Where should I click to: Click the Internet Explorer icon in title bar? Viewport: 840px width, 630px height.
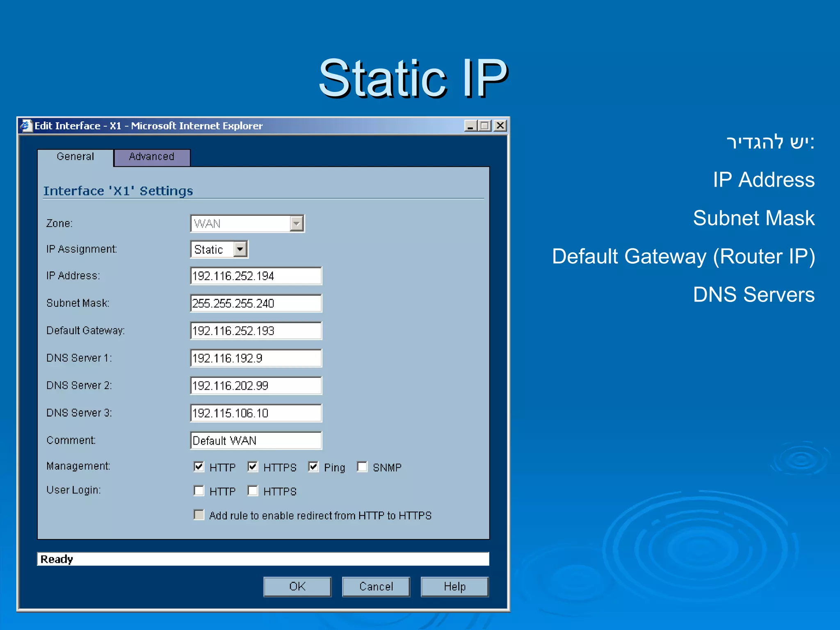point(26,126)
